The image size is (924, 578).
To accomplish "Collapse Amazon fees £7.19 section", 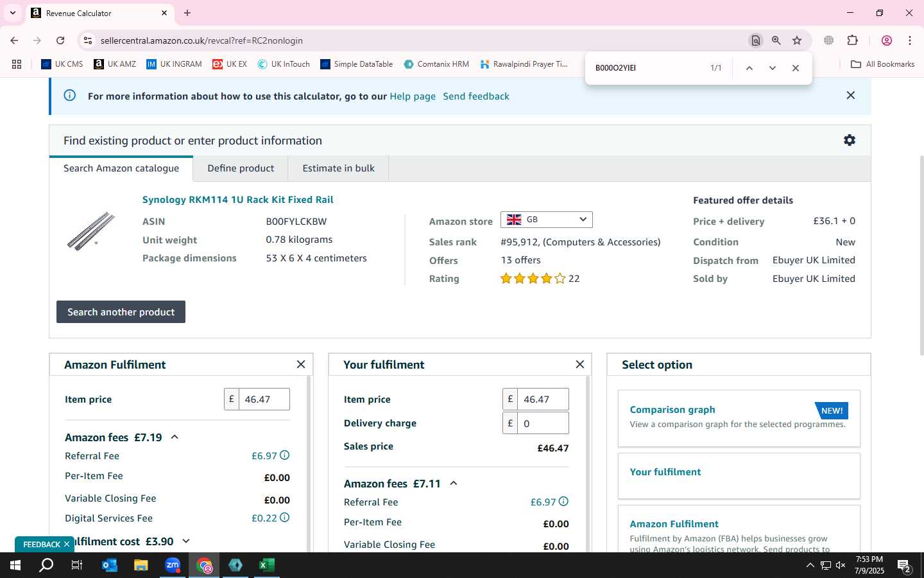I will 175,437.
